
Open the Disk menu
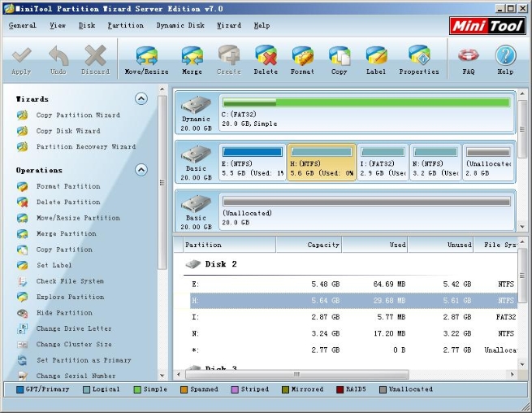(x=87, y=25)
